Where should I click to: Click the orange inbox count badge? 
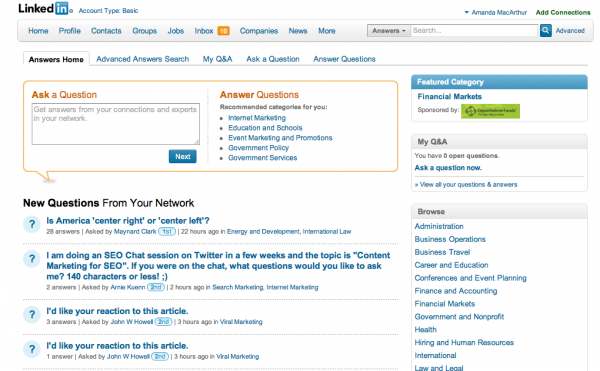(x=223, y=31)
